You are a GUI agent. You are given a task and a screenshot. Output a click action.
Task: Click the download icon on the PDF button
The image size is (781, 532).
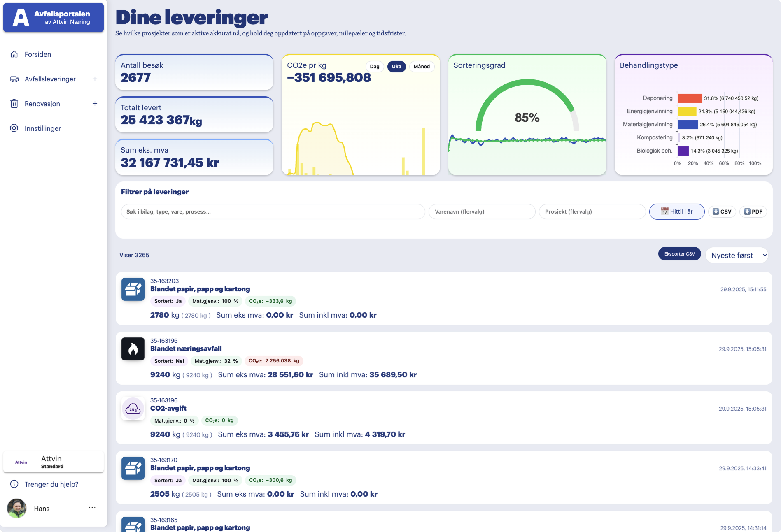[x=747, y=211]
